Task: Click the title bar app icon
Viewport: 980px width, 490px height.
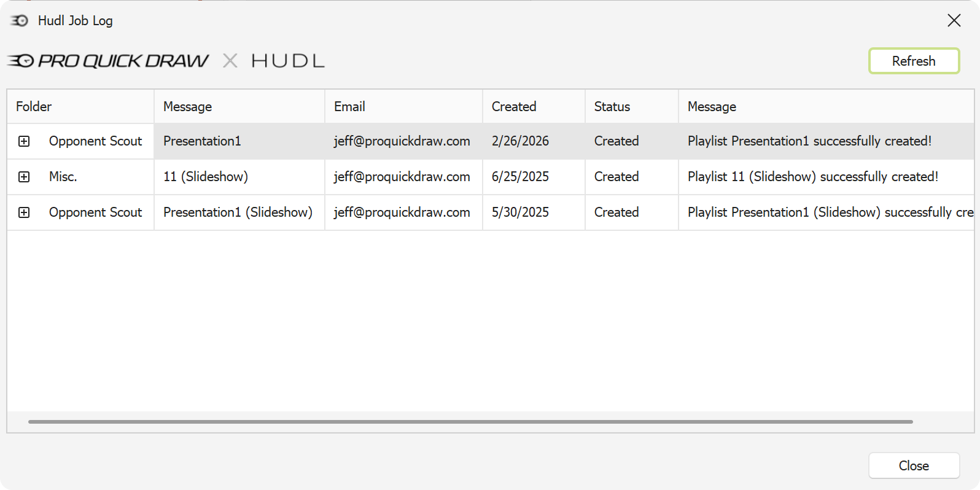Action: tap(20, 21)
